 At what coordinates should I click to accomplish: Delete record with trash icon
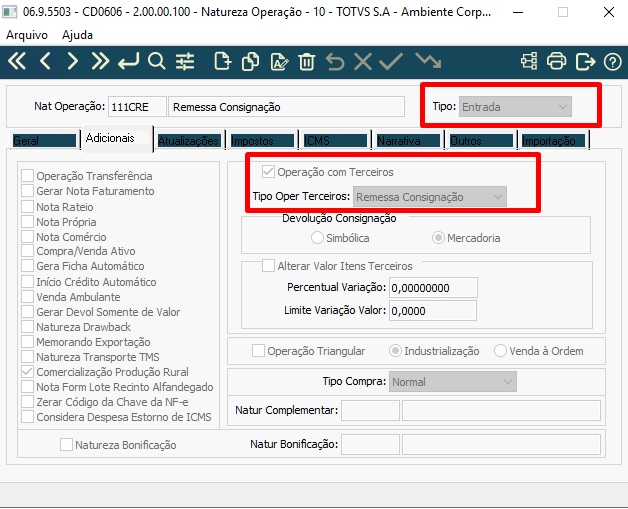(x=306, y=62)
